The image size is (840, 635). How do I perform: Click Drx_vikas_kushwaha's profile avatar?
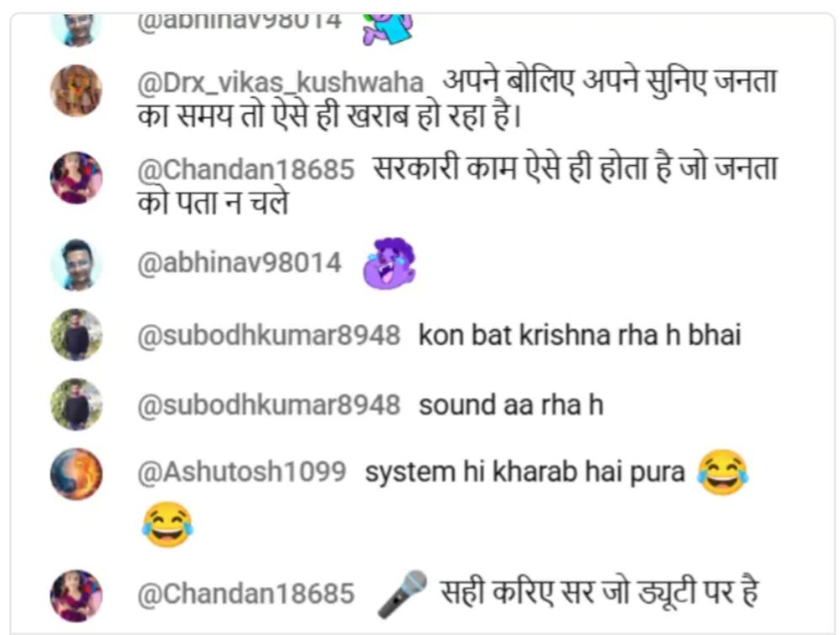pyautogui.click(x=76, y=91)
